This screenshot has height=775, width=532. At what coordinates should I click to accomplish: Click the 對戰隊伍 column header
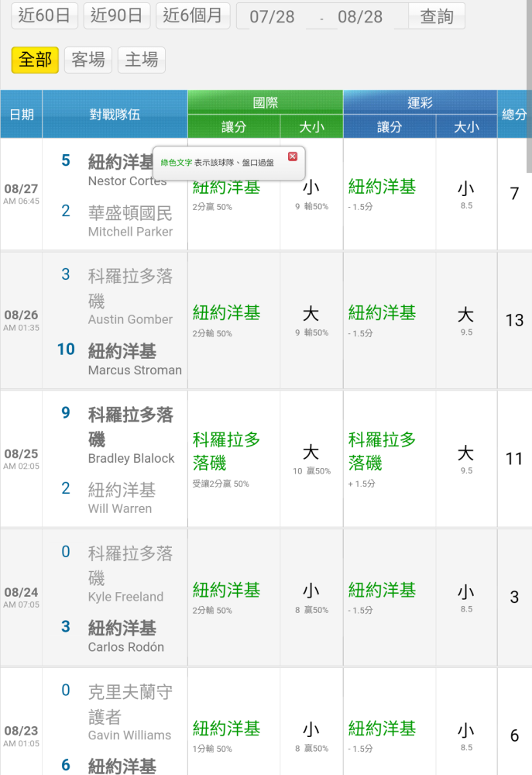point(115,114)
